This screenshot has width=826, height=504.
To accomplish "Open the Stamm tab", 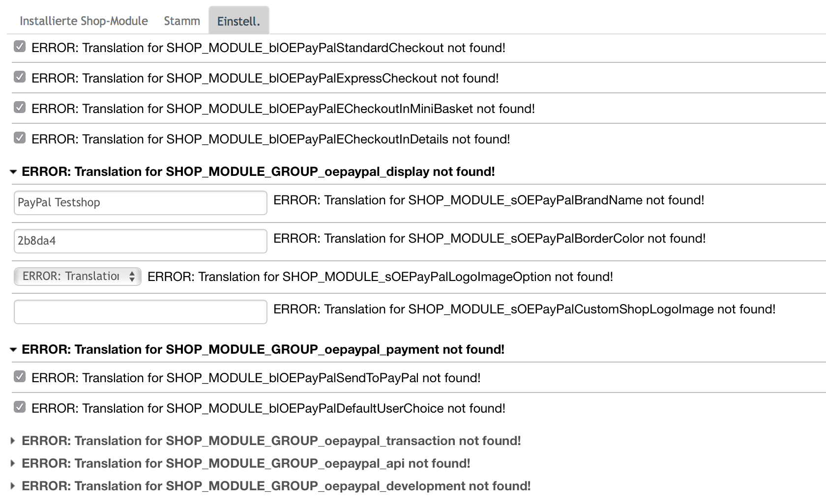I will [182, 21].
